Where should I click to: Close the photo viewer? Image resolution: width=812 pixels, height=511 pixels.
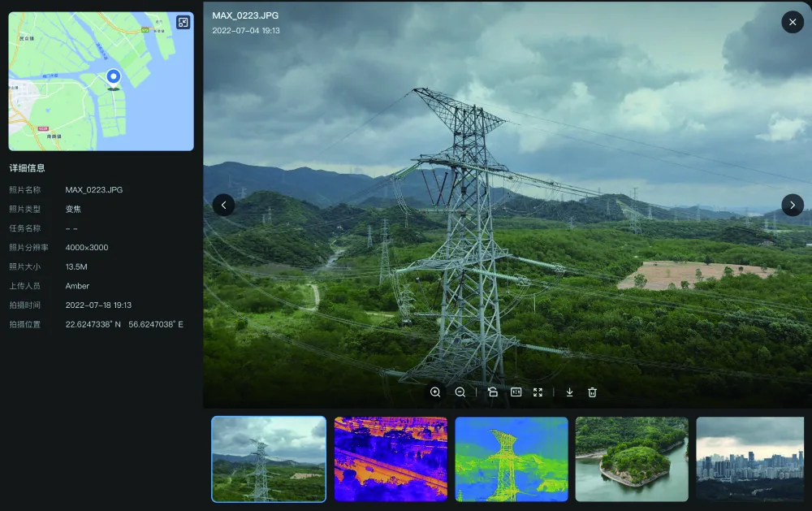pos(793,22)
